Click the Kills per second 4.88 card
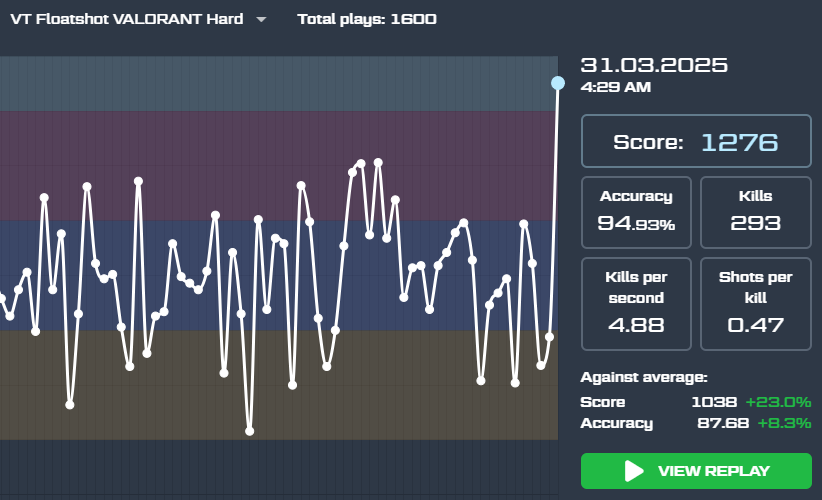The width and height of the screenshot is (822, 500). pyautogui.click(x=636, y=304)
